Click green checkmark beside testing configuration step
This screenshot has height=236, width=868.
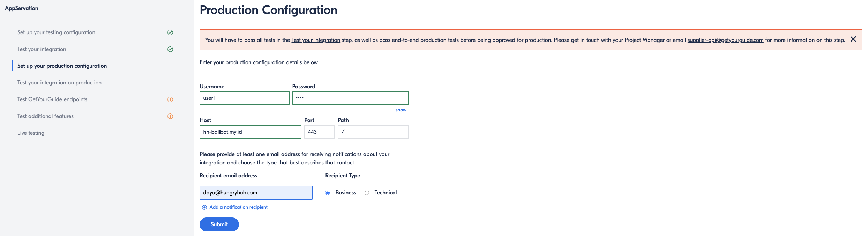point(170,32)
